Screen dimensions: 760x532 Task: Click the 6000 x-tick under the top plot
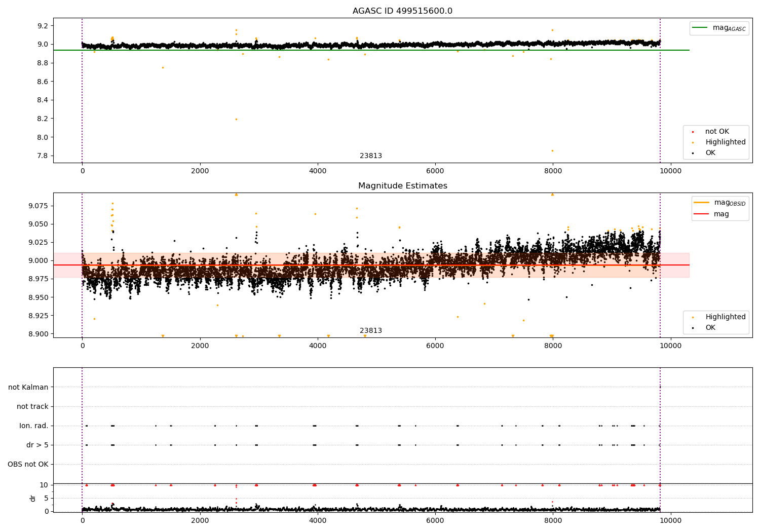435,171
